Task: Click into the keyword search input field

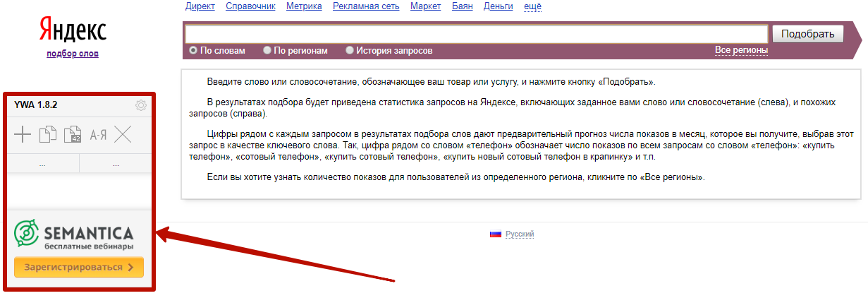Action: tap(476, 34)
